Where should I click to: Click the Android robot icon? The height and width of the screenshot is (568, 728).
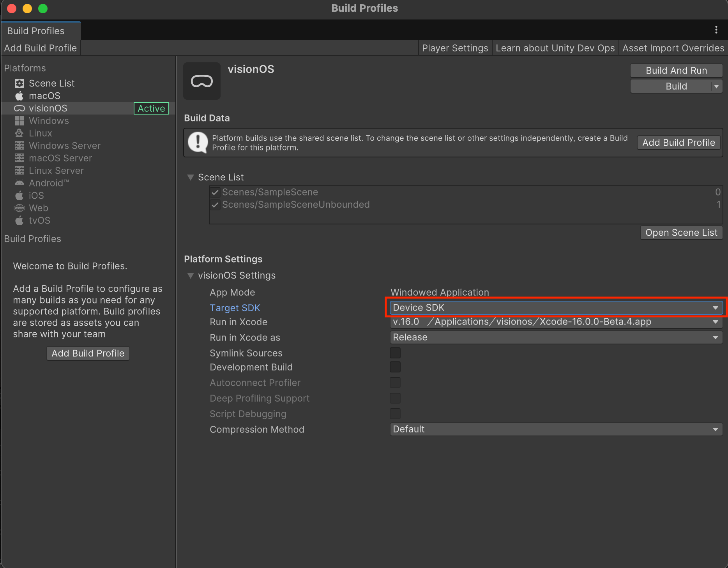pos(19,183)
